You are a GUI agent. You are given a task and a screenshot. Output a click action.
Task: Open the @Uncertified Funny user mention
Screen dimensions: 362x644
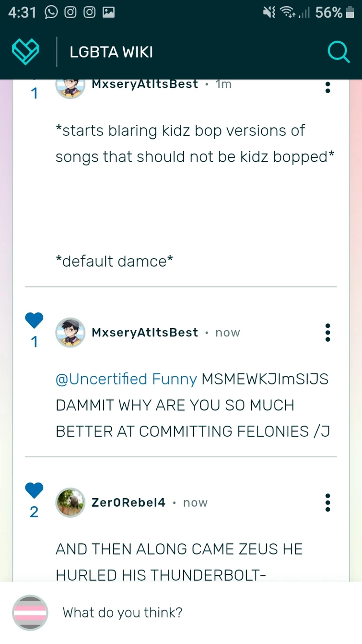[127, 379]
